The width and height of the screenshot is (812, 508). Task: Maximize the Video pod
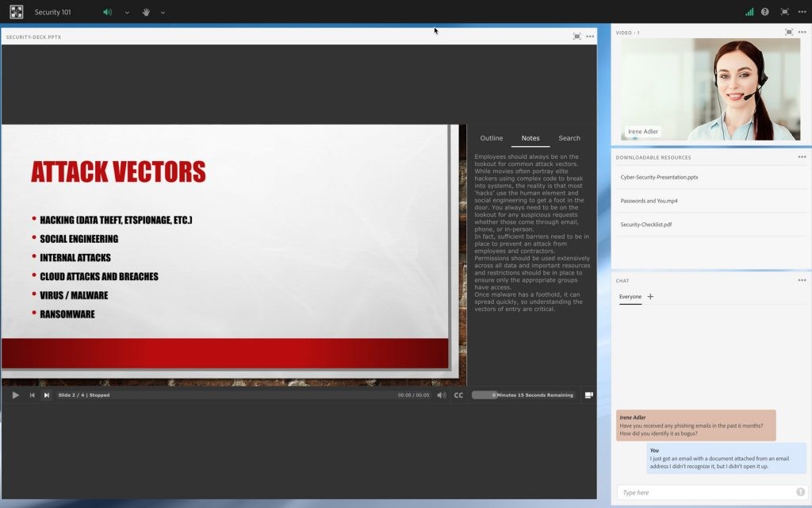[x=788, y=33]
